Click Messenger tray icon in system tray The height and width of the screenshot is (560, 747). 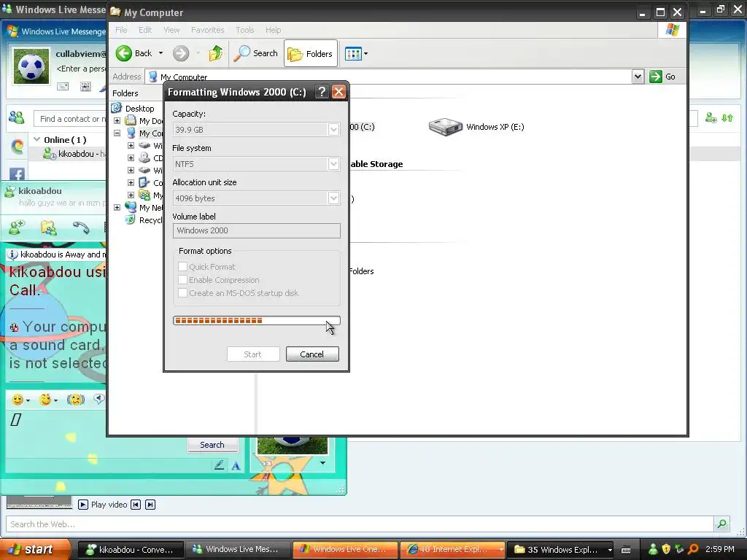click(653, 549)
